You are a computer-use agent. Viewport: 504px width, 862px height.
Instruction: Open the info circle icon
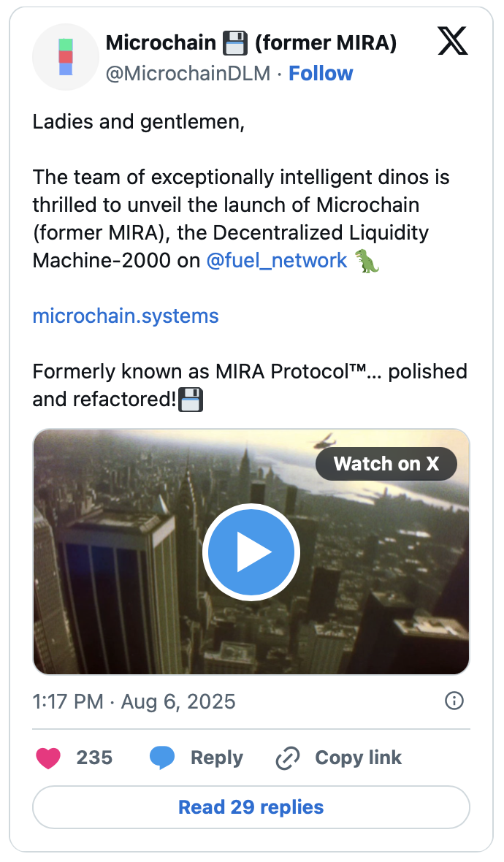tap(454, 701)
